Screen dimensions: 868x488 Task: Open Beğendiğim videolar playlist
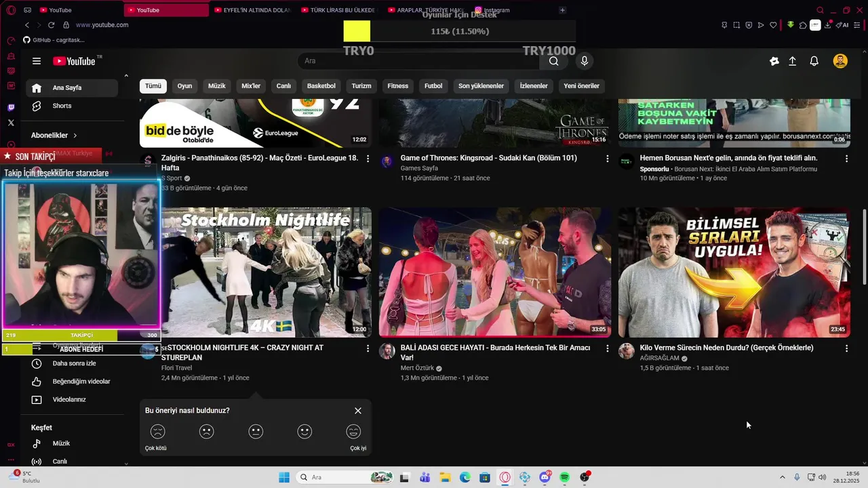coord(73,382)
